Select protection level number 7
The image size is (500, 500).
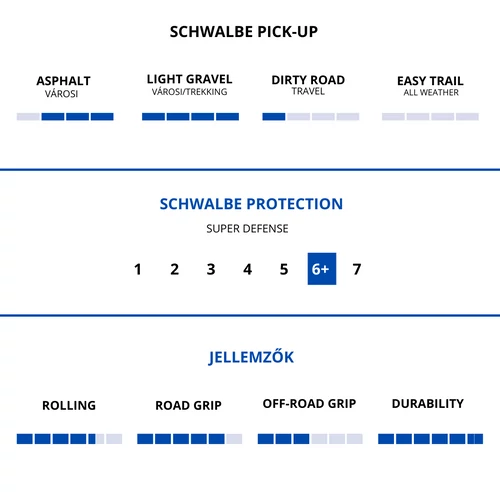coord(357,269)
